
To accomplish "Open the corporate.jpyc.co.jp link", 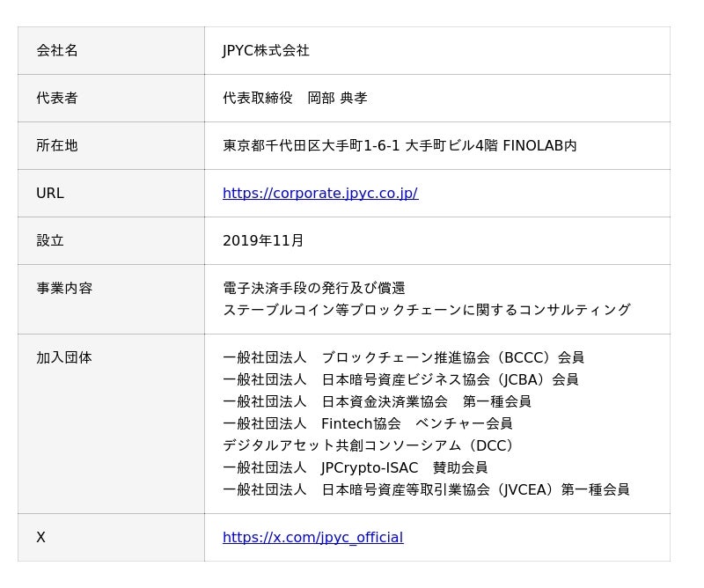I will [x=319, y=194].
